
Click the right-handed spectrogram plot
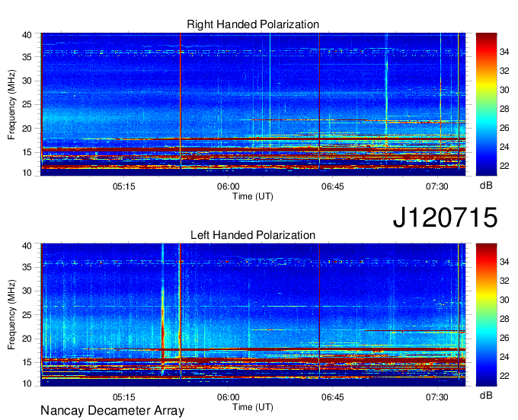253,104
